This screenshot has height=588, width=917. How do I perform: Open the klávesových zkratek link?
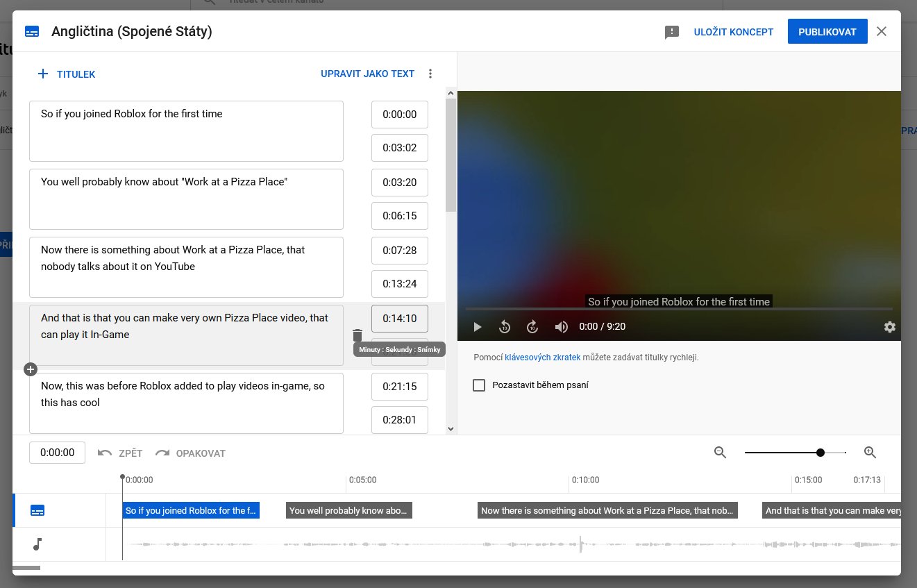point(542,358)
